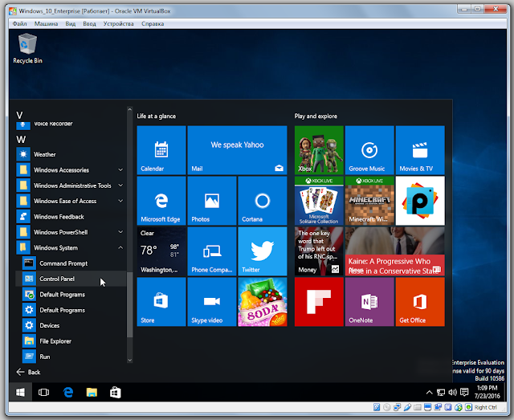This screenshot has height=420, width=514.
Task: Click the Windows Start button
Action: pyautogui.click(x=20, y=392)
